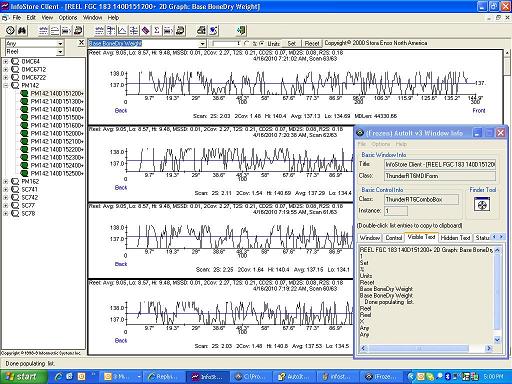
Task: Open the File menu in InfoStore
Action: click(x=17, y=18)
